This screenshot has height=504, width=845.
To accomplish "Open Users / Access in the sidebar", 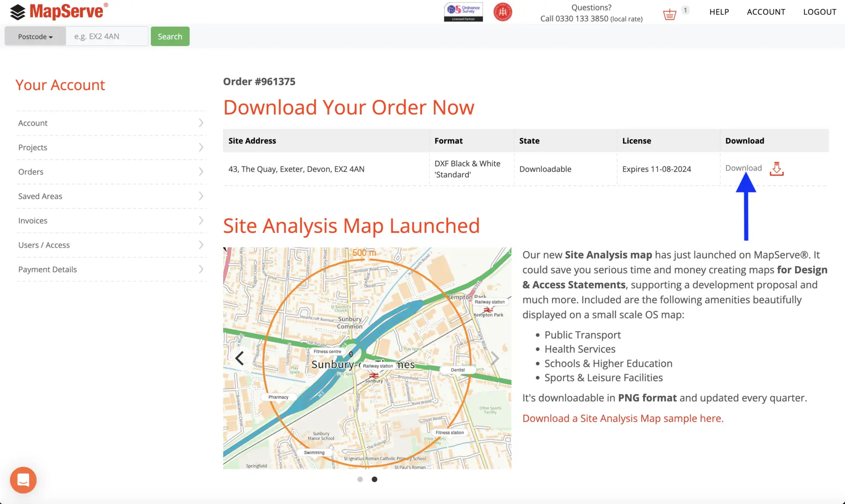I will tap(111, 245).
